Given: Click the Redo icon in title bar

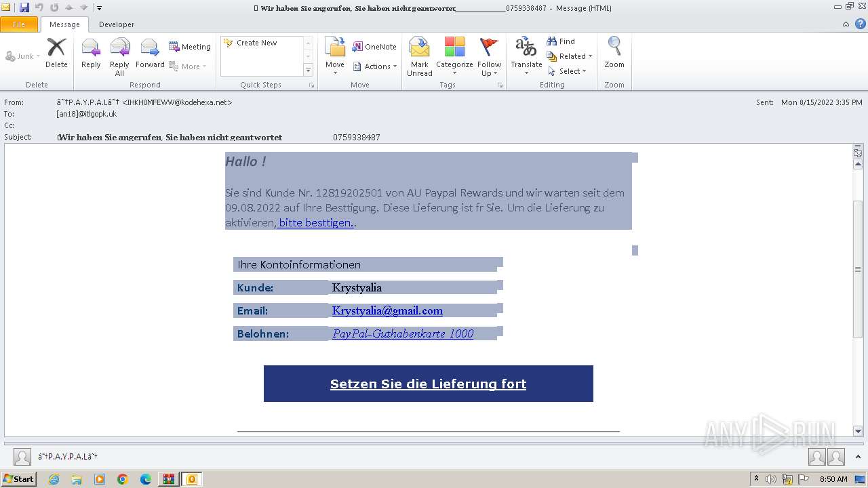Looking at the screenshot, I should pyautogui.click(x=54, y=8).
